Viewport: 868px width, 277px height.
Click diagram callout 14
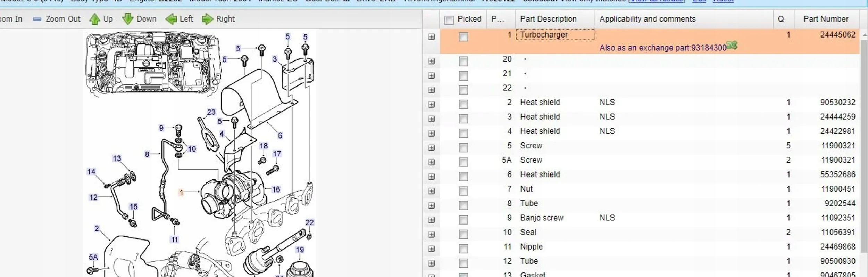91,172
